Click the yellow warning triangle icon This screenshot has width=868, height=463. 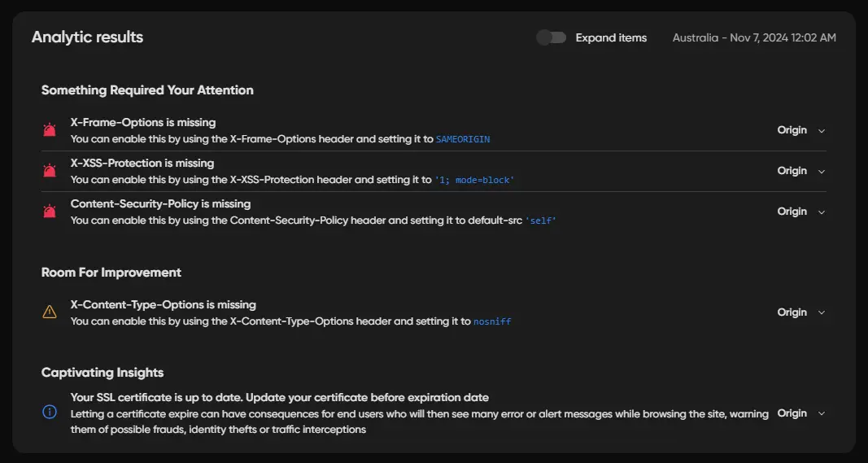pyautogui.click(x=50, y=312)
